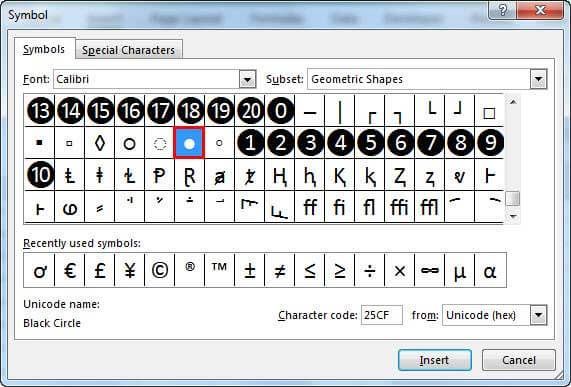
Task: Select the negative circled 13 symbol
Action: point(40,111)
